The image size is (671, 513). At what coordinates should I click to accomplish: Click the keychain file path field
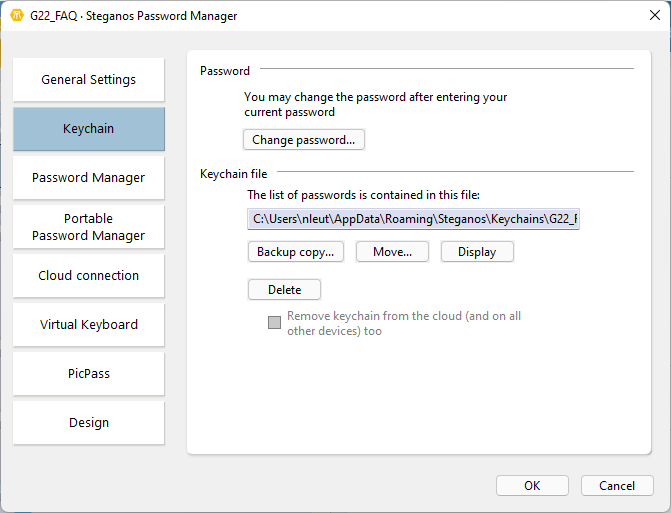coord(413,219)
